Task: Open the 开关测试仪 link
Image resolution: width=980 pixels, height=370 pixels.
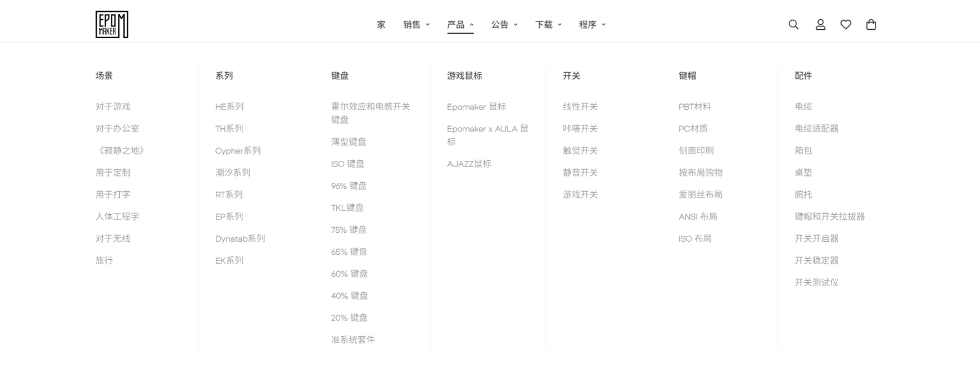Action: 816,282
